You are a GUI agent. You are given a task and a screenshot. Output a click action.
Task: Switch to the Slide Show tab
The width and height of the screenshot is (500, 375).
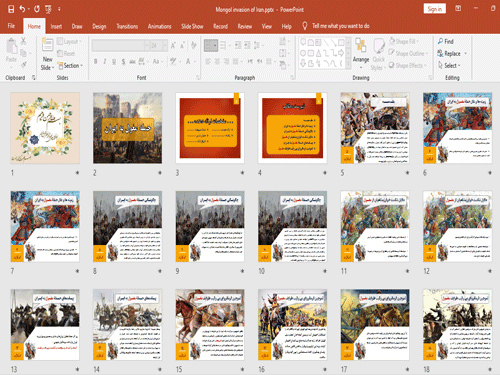(x=192, y=26)
